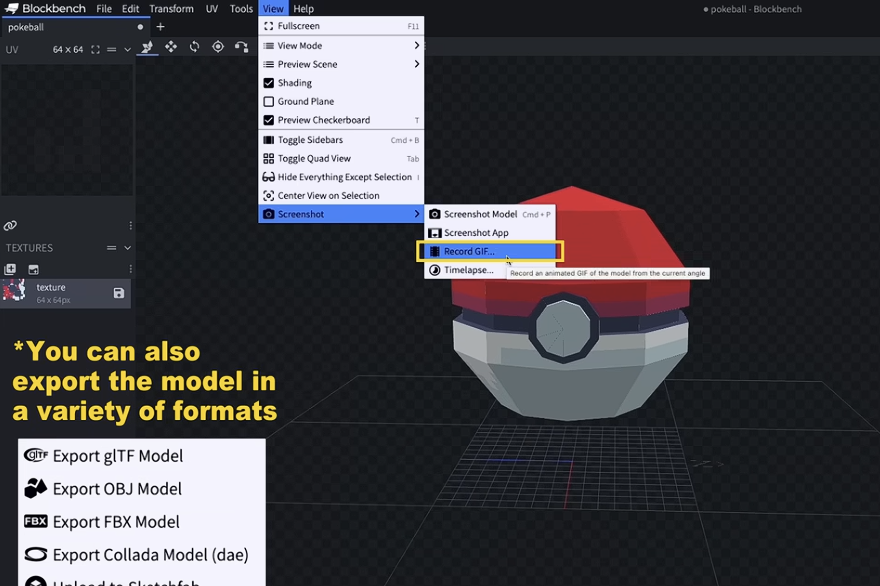The width and height of the screenshot is (880, 586).
Task: Add a new tab with the plus icon
Action: pyautogui.click(x=161, y=26)
